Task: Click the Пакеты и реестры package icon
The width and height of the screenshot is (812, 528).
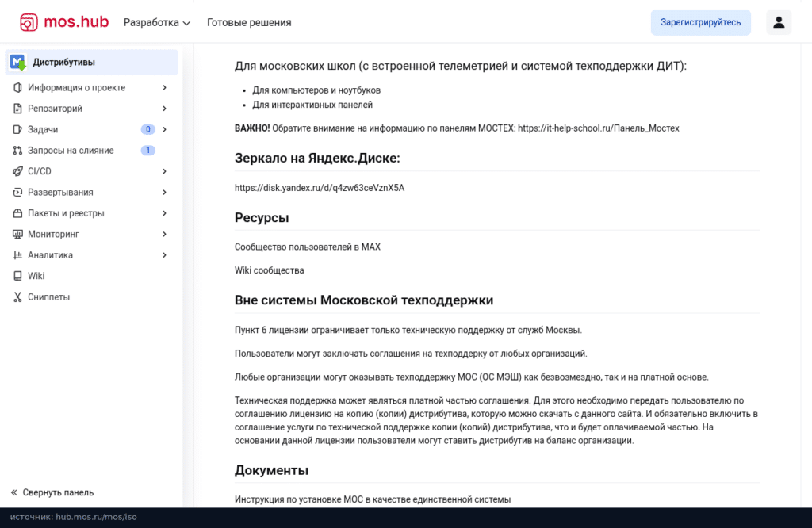Action: 17,213
